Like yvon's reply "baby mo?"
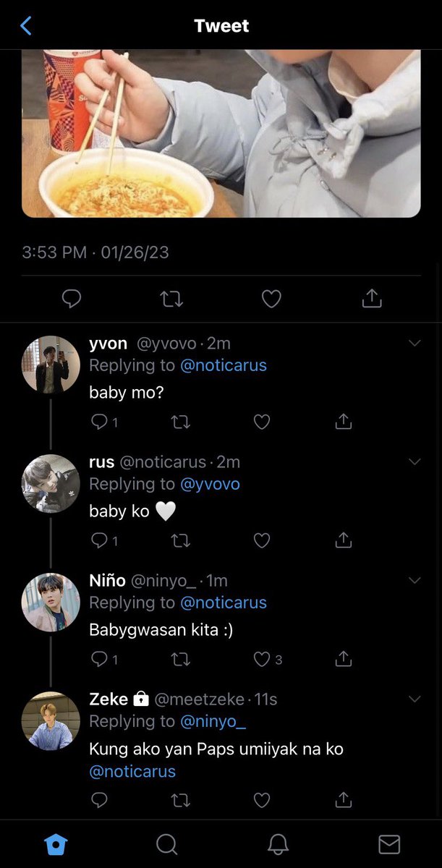Screen dimensions: 442x868 (x=262, y=422)
